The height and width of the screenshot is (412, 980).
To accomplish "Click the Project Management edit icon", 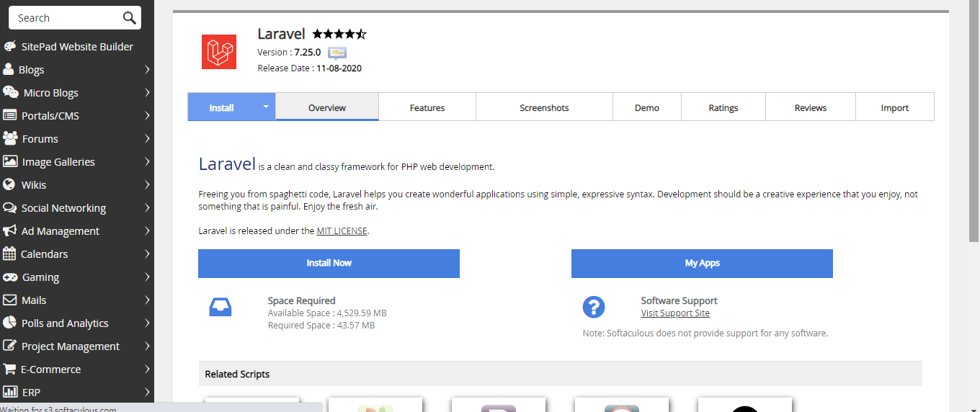I will point(9,346).
